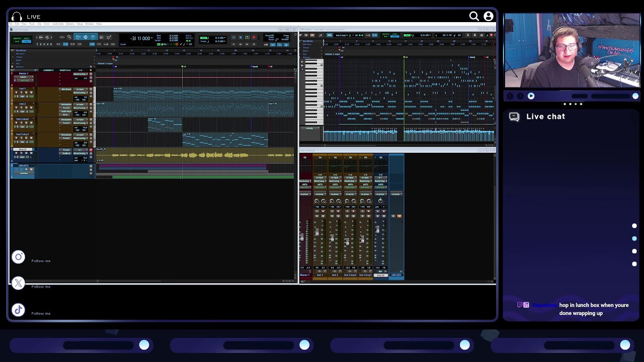Open Inst 1 'clips' track view selector
Image resolution: width=644 pixels, height=362 pixels.
(22, 97)
